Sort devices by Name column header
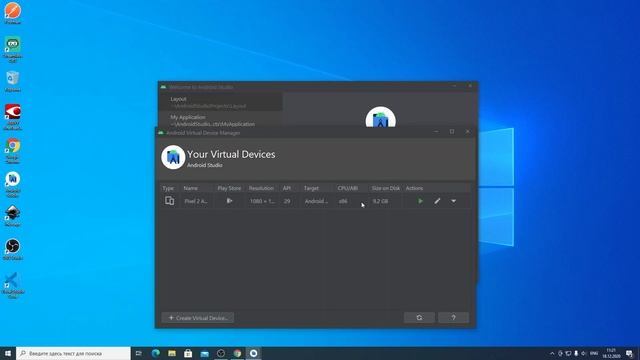This screenshot has width=640, height=360. [191, 188]
